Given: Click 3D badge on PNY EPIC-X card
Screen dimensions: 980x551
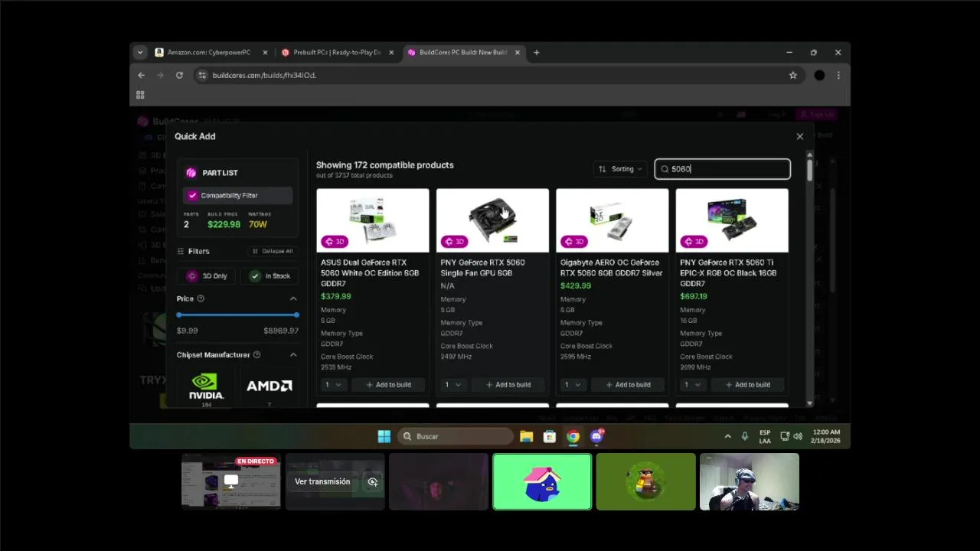Looking at the screenshot, I should coord(694,241).
